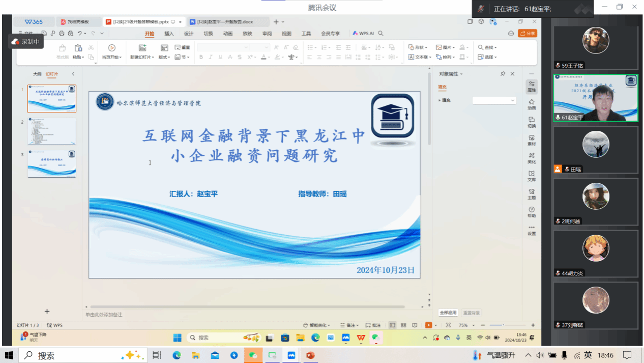Open the 对象属性 panel title dropdown
The height and width of the screenshot is (363, 644).
coord(451,74)
